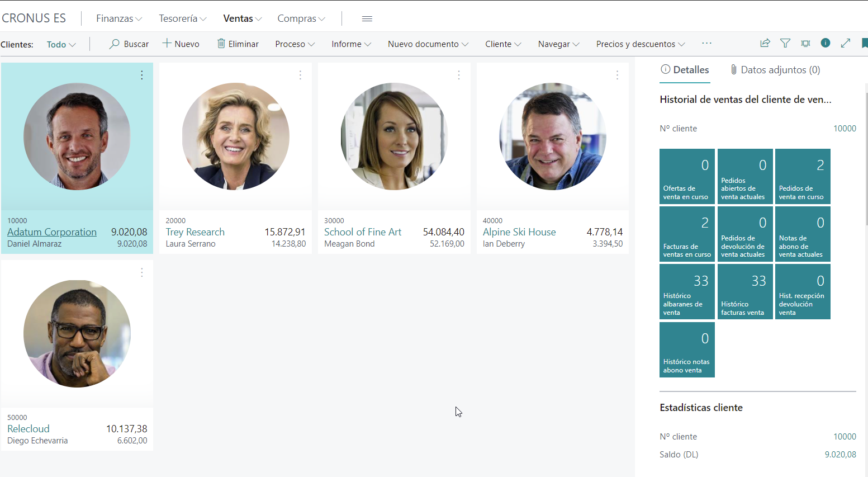Open the Ofertas de venta en curso tile
The image size is (868, 477).
coord(687,176)
